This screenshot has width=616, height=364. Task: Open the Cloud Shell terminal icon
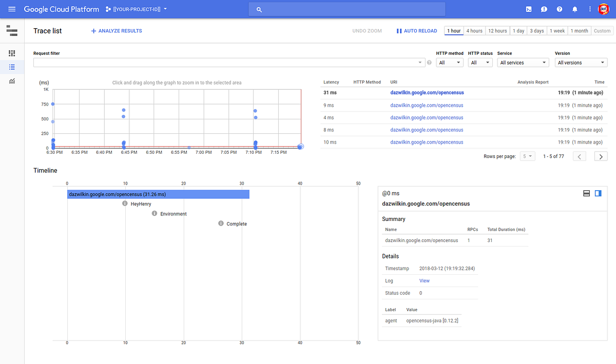click(x=529, y=9)
